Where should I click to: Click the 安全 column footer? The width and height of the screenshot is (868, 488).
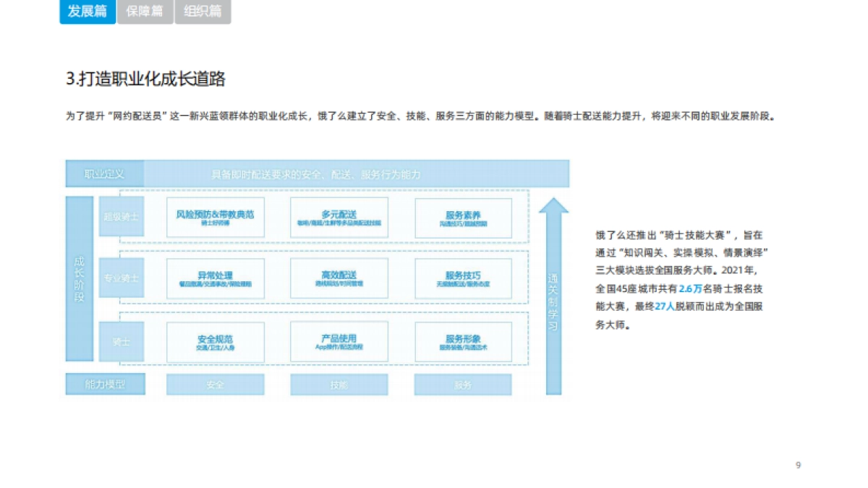coord(216,384)
